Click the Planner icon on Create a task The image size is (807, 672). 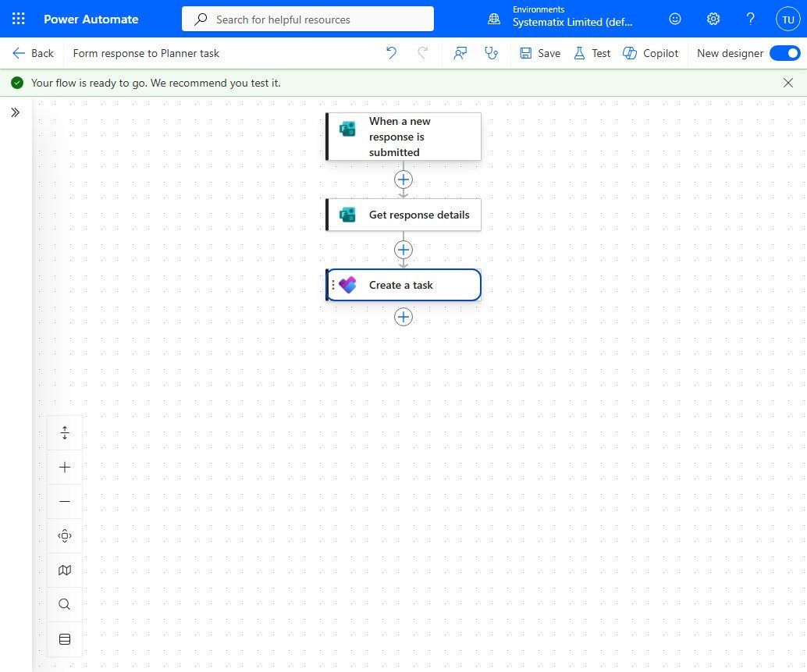pyautogui.click(x=347, y=285)
